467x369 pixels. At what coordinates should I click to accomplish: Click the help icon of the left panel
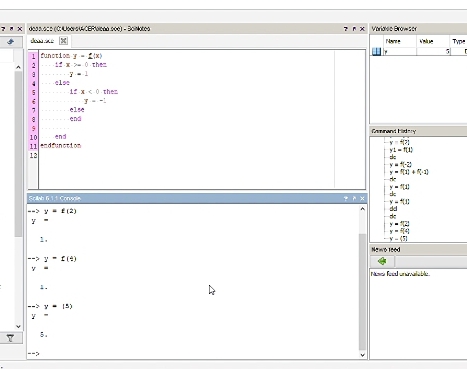pos(3,29)
